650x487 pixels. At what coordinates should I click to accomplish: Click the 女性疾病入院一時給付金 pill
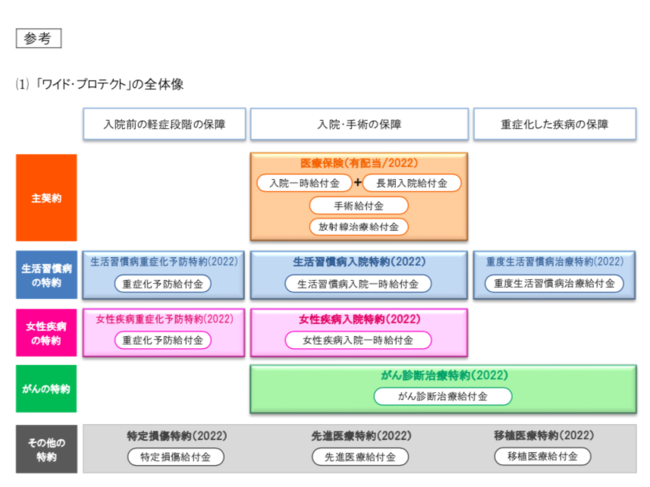click(358, 340)
